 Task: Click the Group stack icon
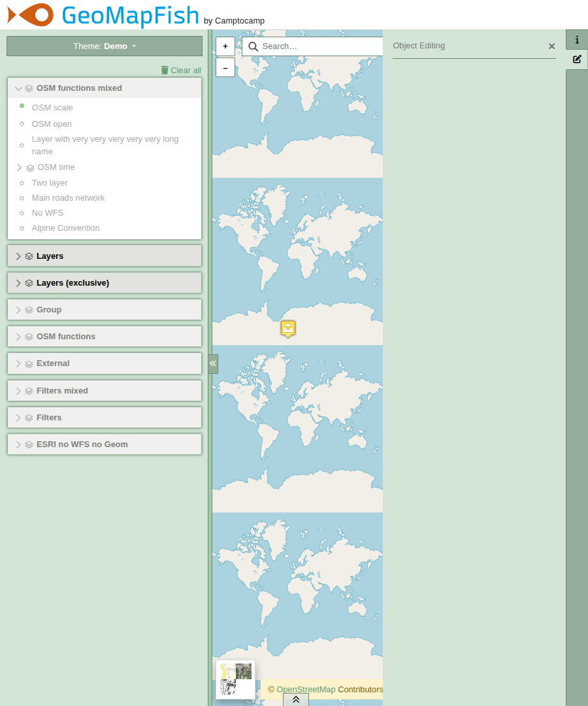click(x=29, y=310)
